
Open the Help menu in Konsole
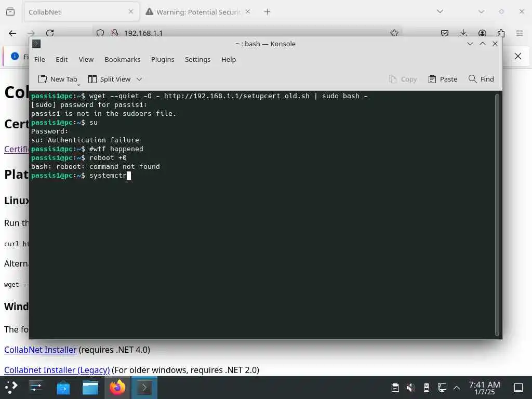pos(229,59)
